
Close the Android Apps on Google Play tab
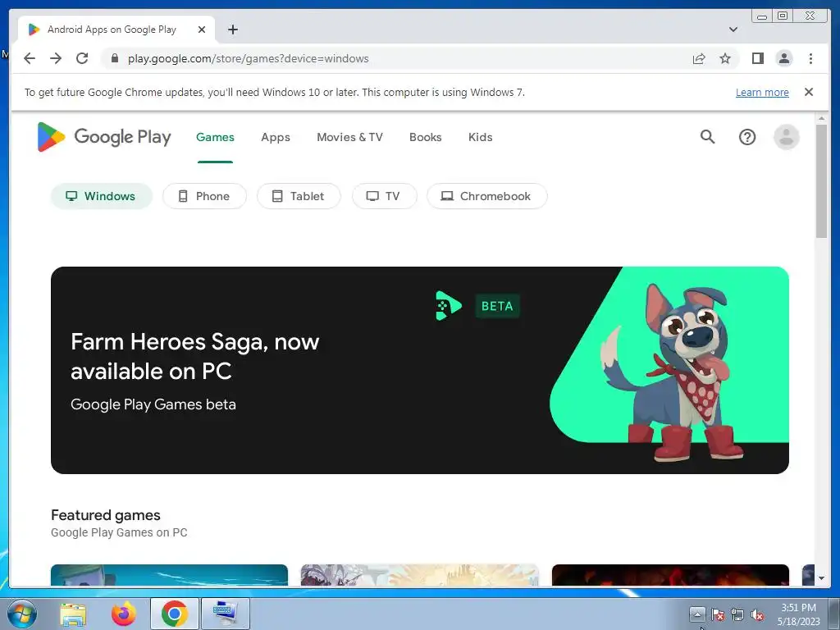coord(202,30)
